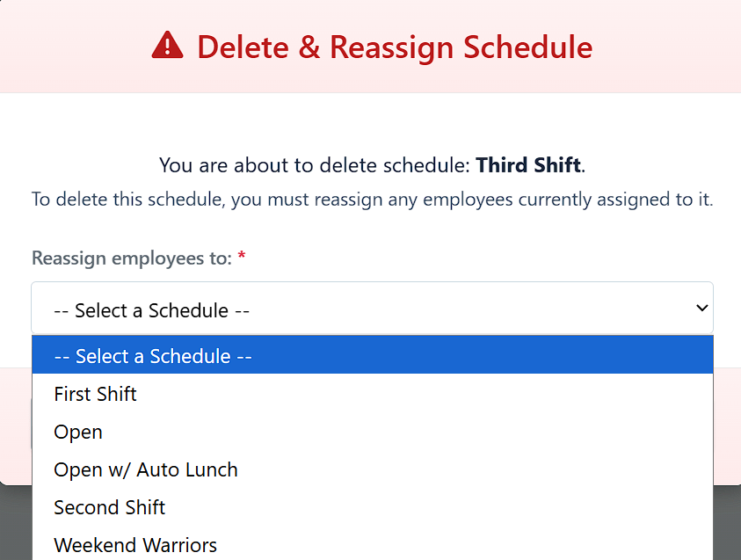Select 'Second Shift' as the reassignment schedule
Viewport: 741px width, 560px height.
pyautogui.click(x=109, y=507)
